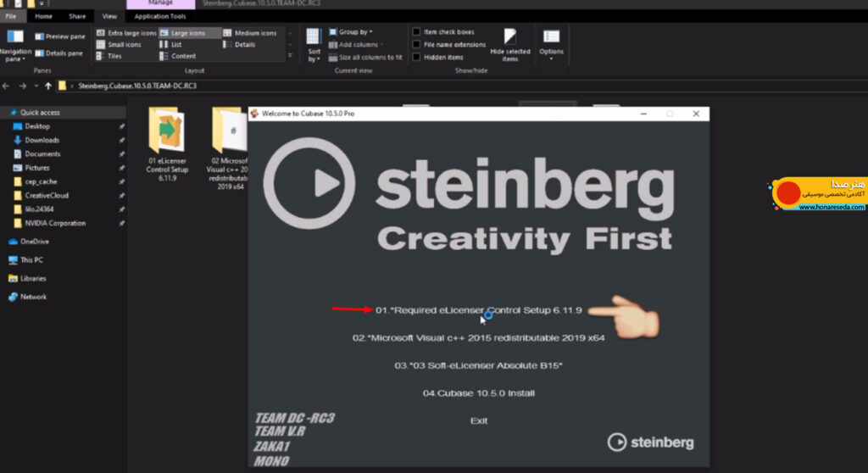Click pin icon next to Downloads
The height and width of the screenshot is (473, 868).
(x=121, y=140)
